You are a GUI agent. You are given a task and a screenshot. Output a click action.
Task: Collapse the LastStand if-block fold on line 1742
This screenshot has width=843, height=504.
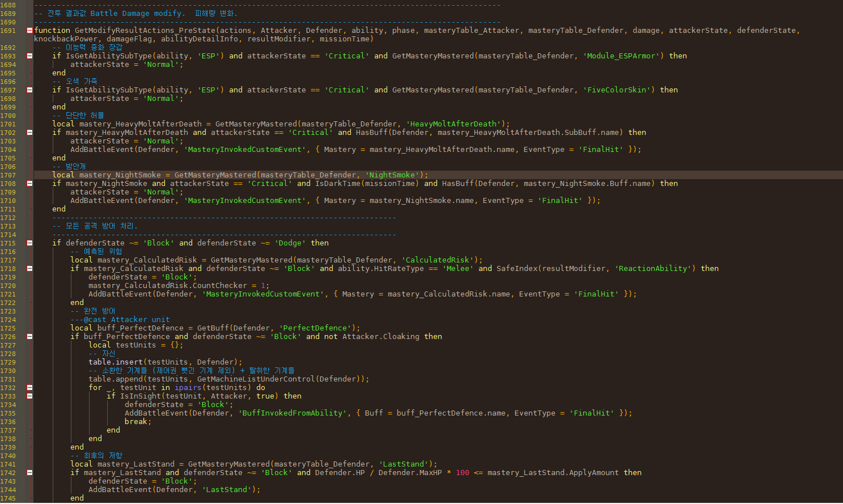(29, 473)
